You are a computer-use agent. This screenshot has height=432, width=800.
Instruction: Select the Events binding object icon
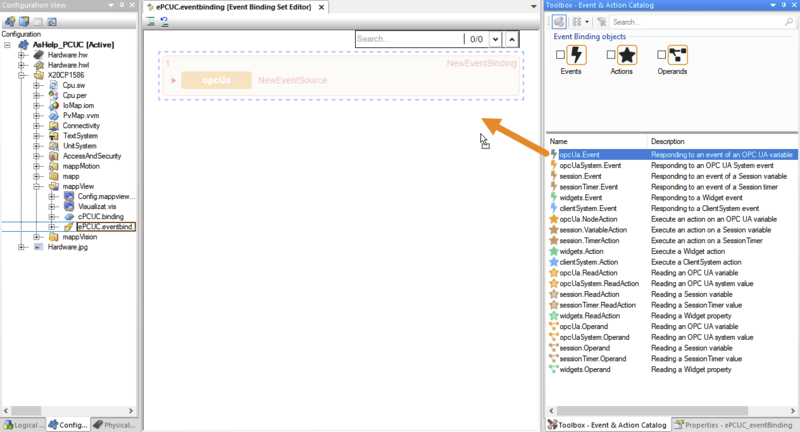click(x=576, y=55)
